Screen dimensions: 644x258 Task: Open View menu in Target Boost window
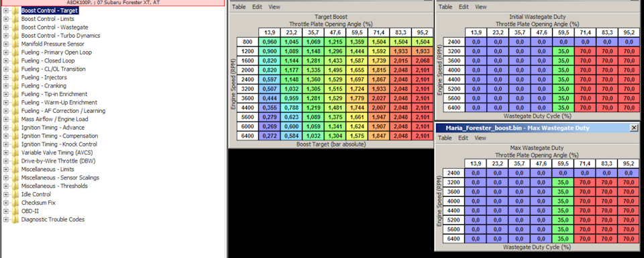274,7
